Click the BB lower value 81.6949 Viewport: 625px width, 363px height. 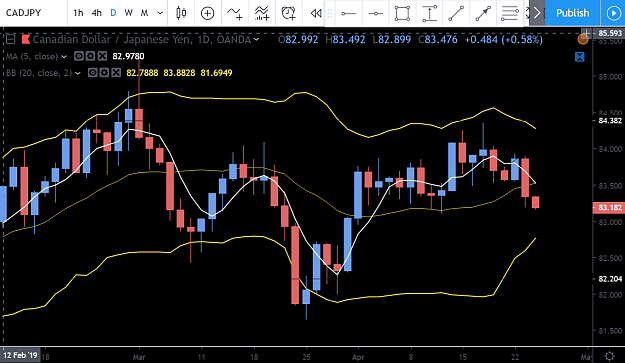(216, 73)
